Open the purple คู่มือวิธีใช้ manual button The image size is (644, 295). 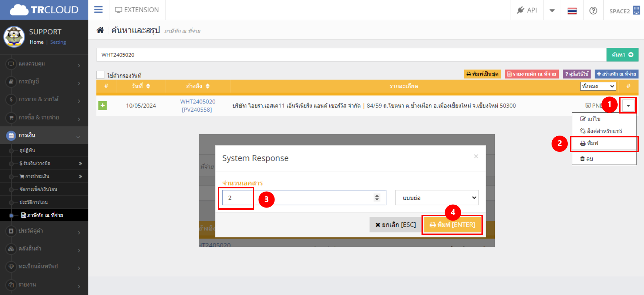tap(576, 74)
